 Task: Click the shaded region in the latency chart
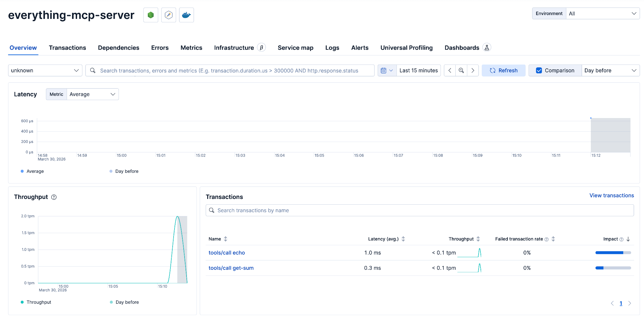(611, 135)
